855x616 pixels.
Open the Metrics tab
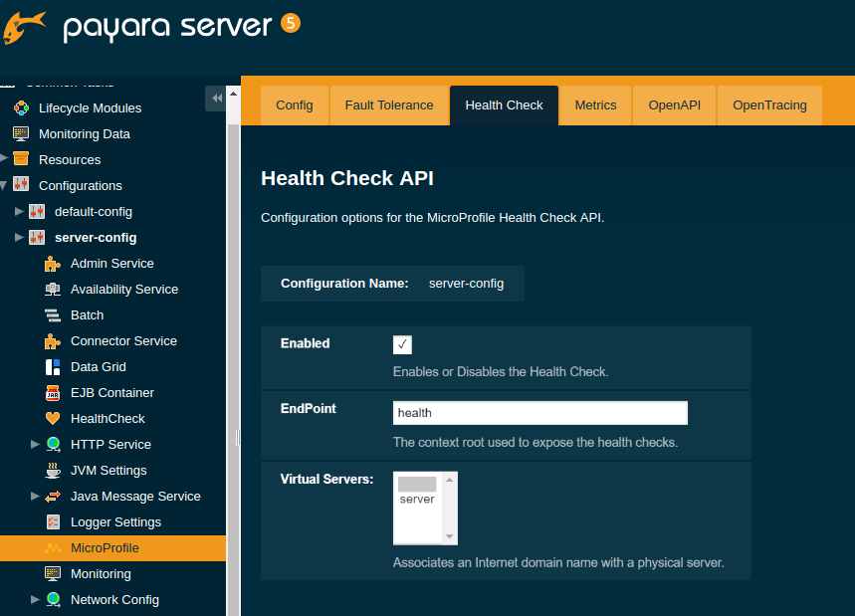tap(595, 105)
